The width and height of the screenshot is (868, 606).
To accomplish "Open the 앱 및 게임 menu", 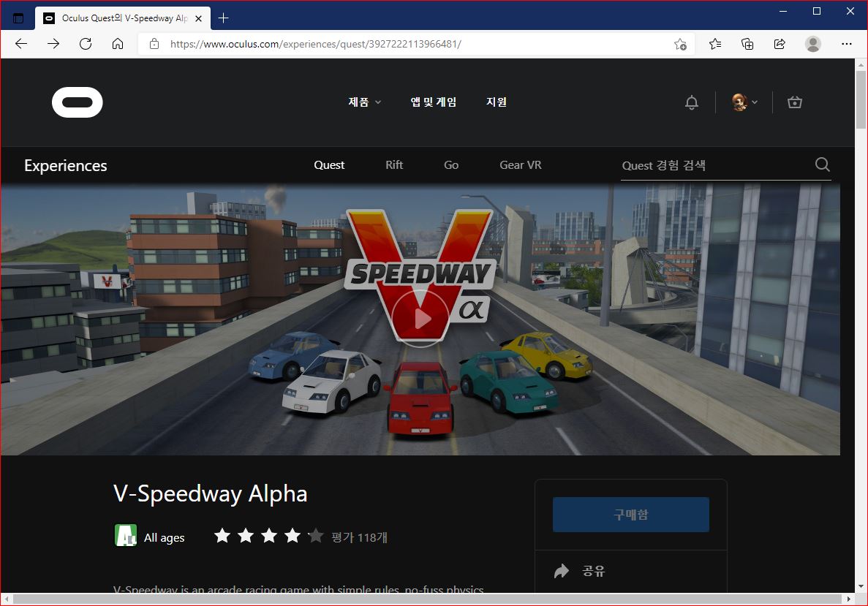I will tap(433, 102).
